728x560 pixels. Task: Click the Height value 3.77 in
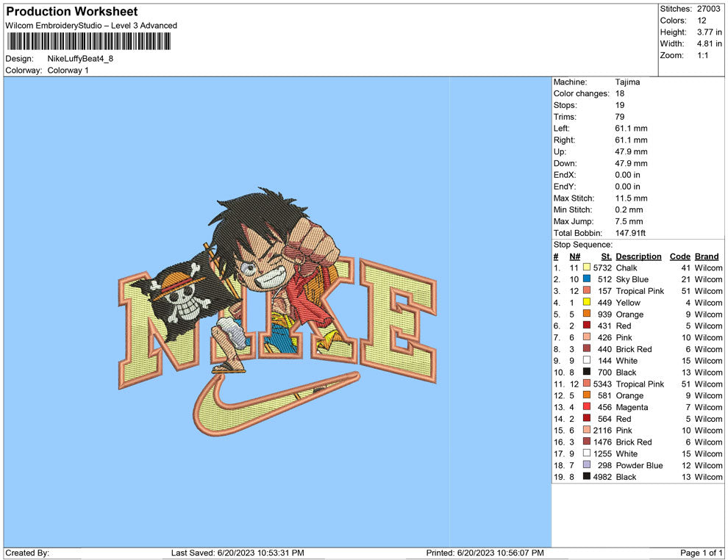[x=709, y=32]
